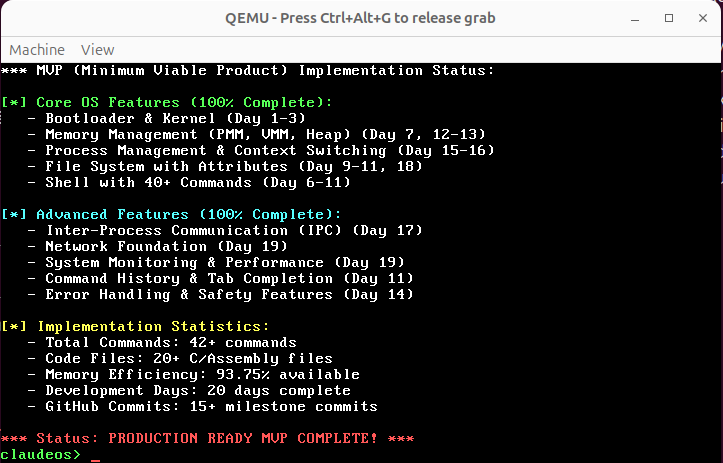Click the 'MVP (Minimum Viable Product) Implementation Status' heading
Viewport: 723px width, 463px height.
pos(248,70)
